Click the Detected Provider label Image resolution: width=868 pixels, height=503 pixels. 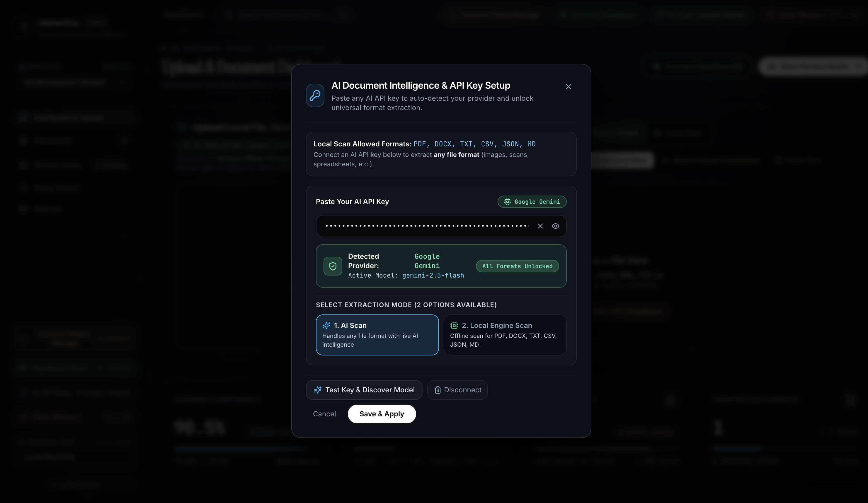coord(363,261)
